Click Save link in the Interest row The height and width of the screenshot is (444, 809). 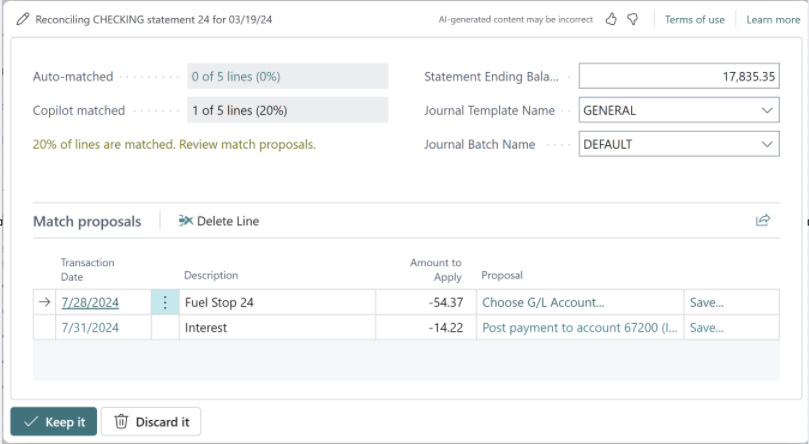tap(706, 327)
